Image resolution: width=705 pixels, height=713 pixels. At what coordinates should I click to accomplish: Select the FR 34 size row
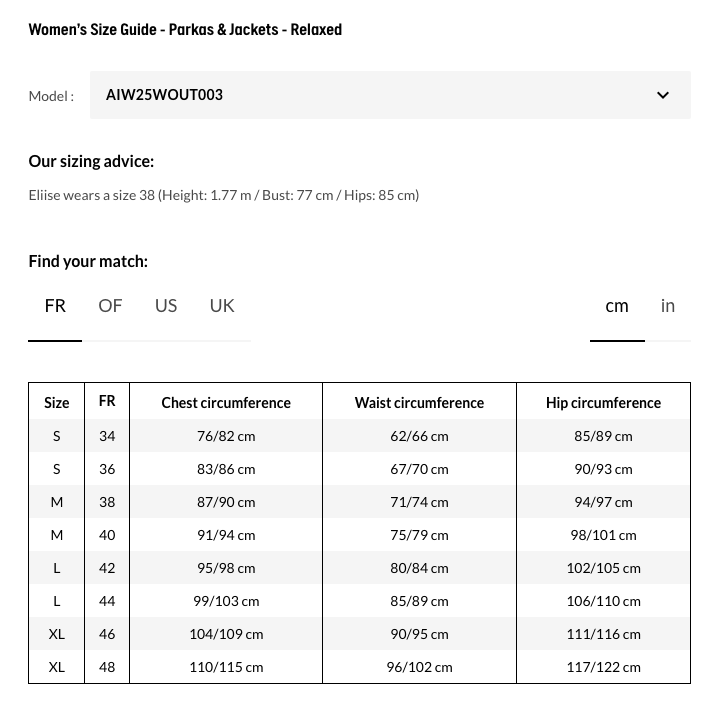107,436
